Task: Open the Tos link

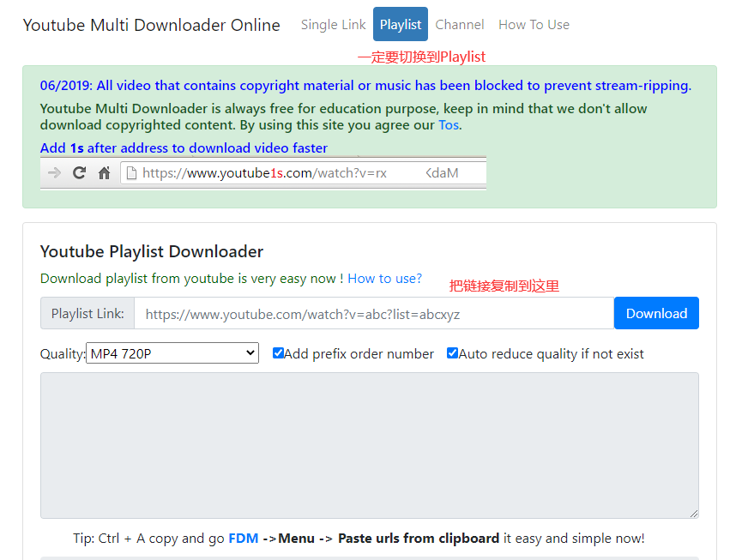Action: [x=449, y=125]
